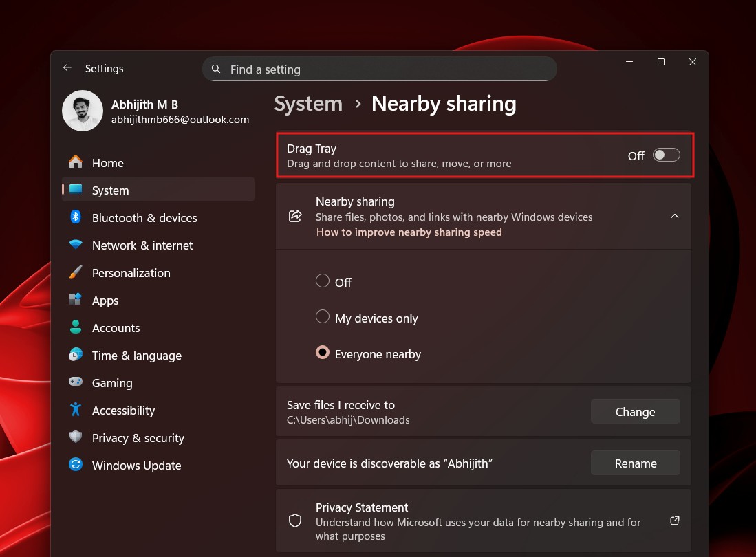Navigate to Home in the sidebar
This screenshot has height=557, width=756.
(76, 162)
